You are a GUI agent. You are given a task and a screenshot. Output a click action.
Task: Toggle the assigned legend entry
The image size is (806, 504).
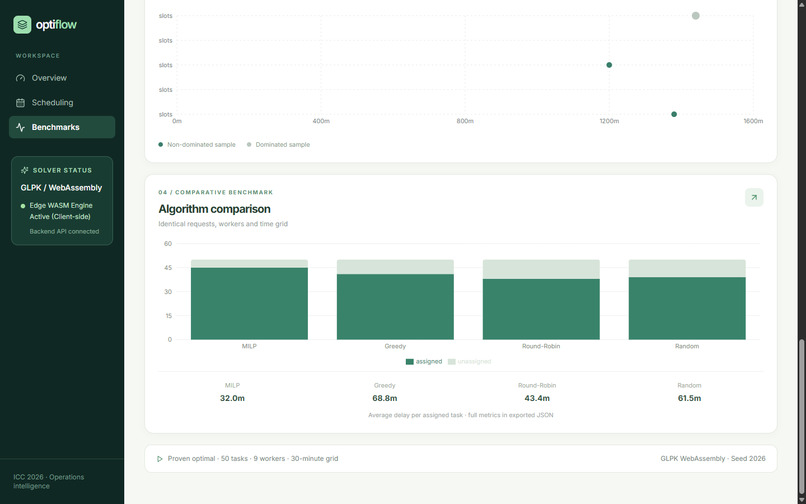(424, 362)
